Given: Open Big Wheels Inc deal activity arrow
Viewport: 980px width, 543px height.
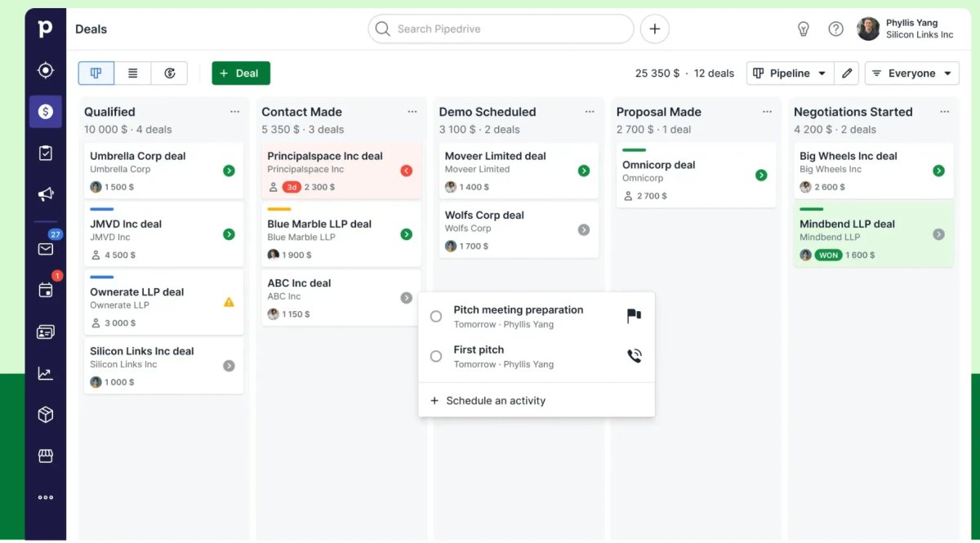Looking at the screenshot, I should click(x=938, y=171).
